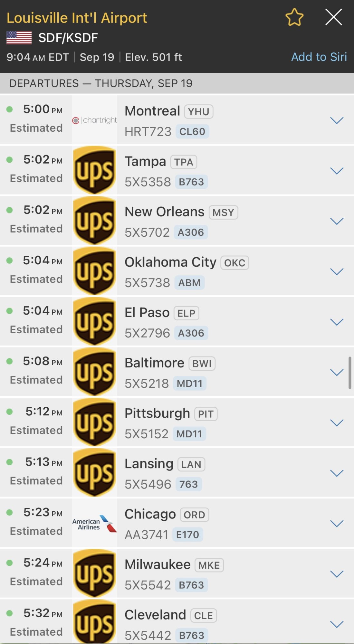
Task: Expand the El Paso 5X2796 details
Action: tap(337, 322)
